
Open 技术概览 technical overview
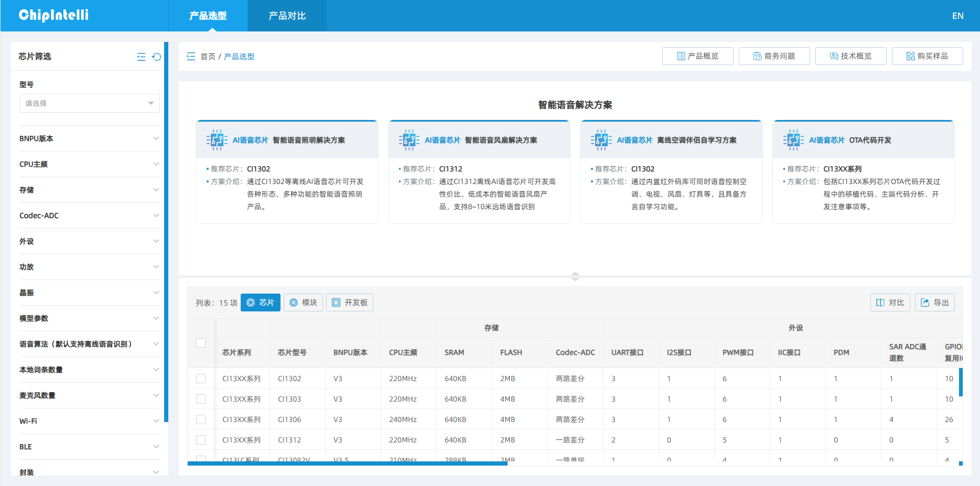click(x=850, y=56)
